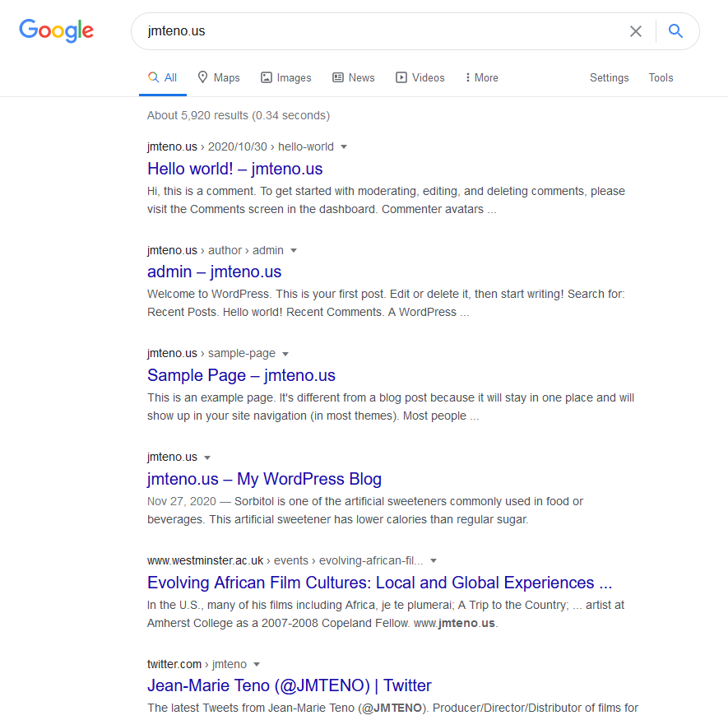Expand dropdown arrow beside twitter.com › jmteno
The height and width of the screenshot is (720, 728).
pyautogui.click(x=257, y=664)
